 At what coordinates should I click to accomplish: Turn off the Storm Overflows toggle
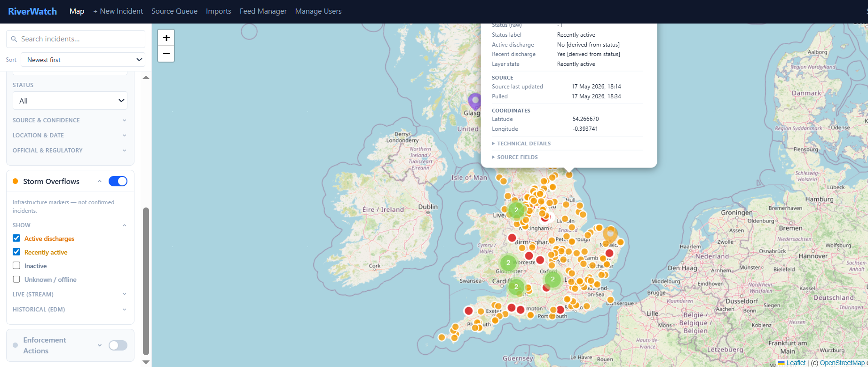118,181
